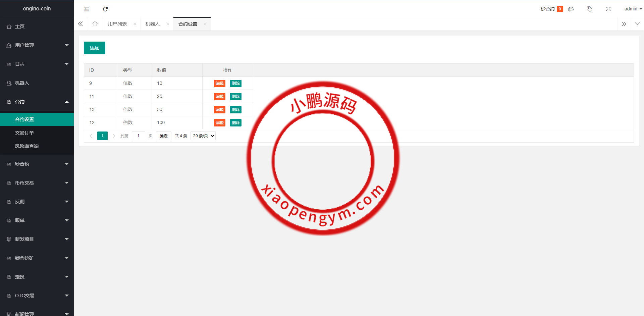Image resolution: width=644 pixels, height=316 pixels.
Task: Open 交易订单 in the sidebar
Action: [24, 133]
